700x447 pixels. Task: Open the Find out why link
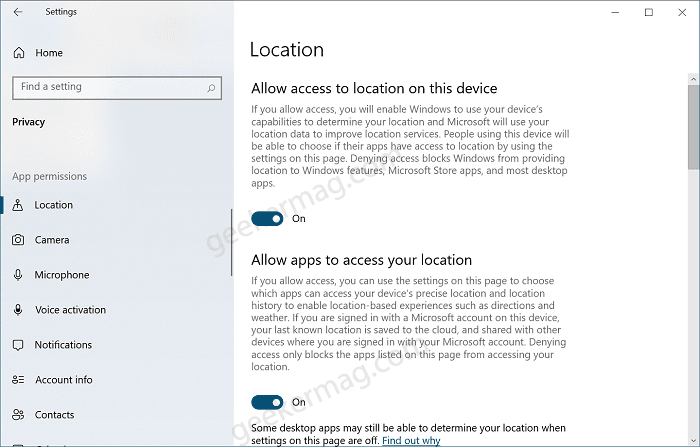point(411,440)
